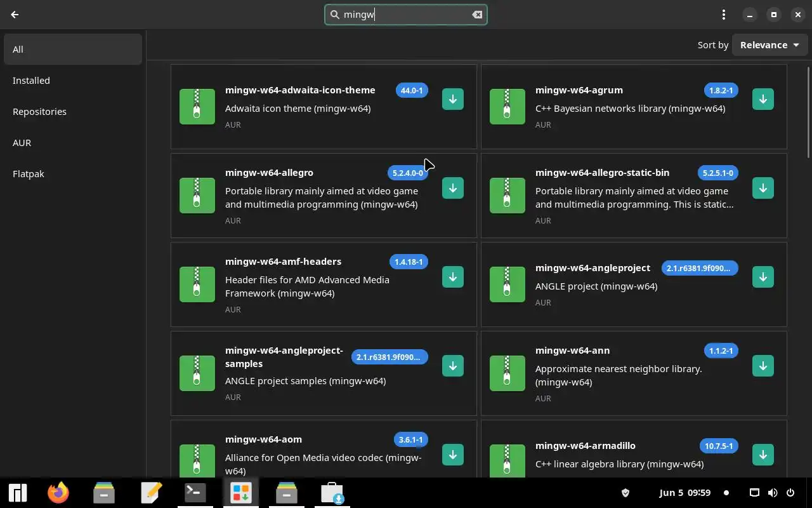
Task: Click the mingw-w64-aom package name
Action: point(263,439)
